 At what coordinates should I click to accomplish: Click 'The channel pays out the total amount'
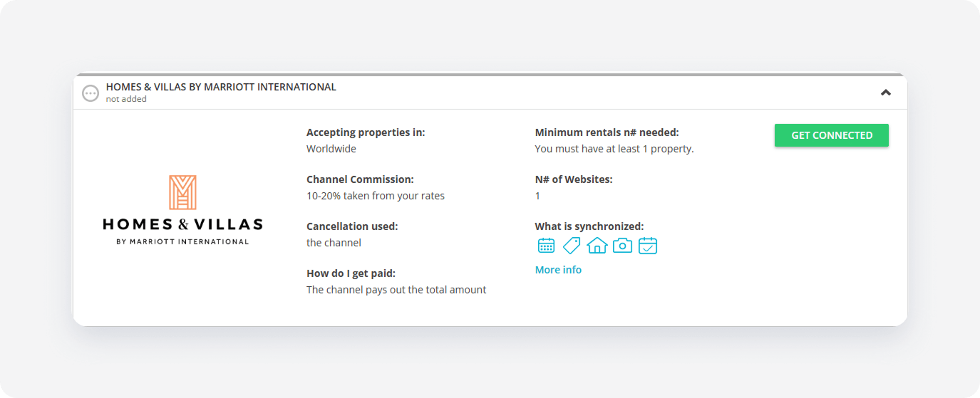[396, 290]
